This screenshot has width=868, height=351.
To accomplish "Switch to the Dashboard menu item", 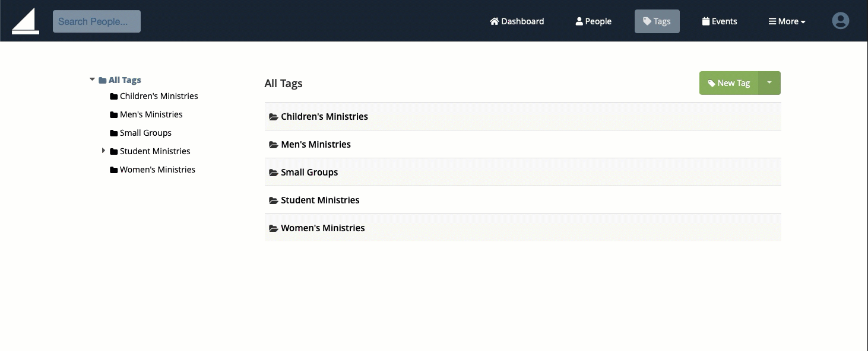I will click(517, 21).
